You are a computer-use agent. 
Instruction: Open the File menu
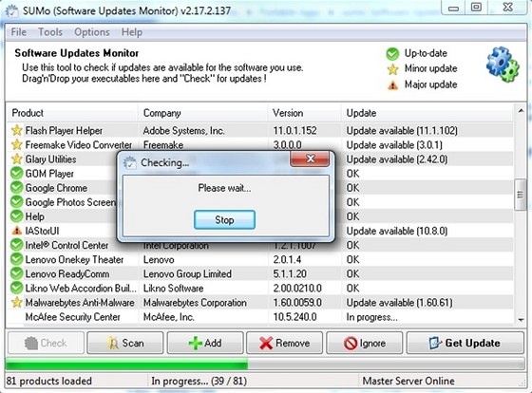18,32
